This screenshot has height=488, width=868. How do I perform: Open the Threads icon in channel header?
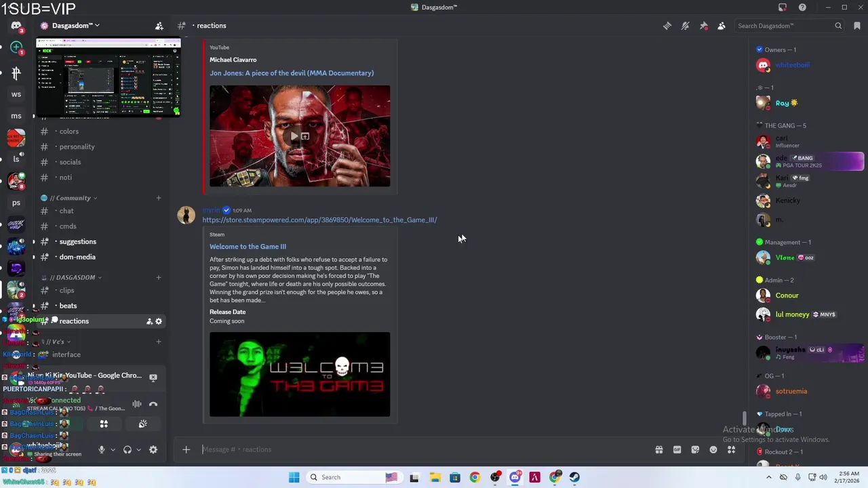(667, 26)
